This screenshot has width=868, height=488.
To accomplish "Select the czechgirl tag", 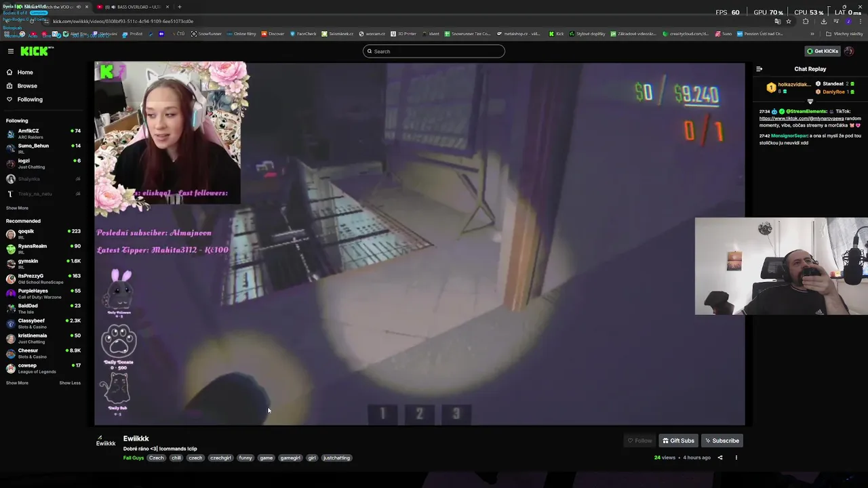I will coord(220,458).
